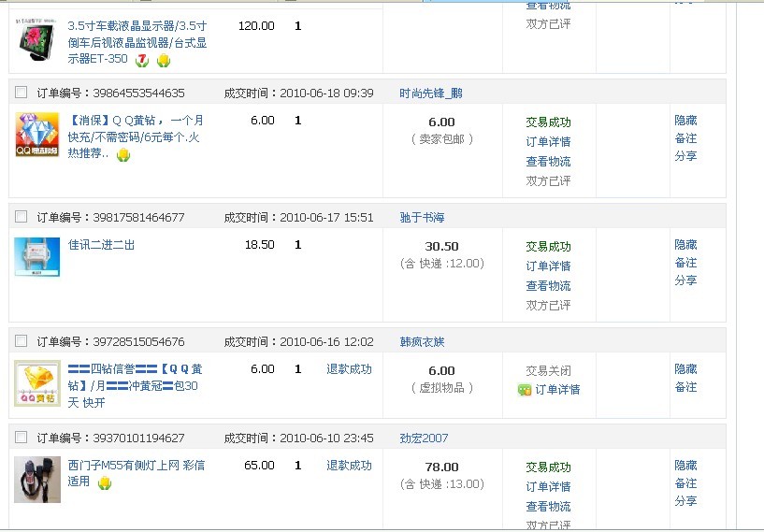Viewport: 764px width, 532px height.
Task: Click 退款成功 on the 四钻信誉 QQ黄钻 order
Action: [x=349, y=369]
